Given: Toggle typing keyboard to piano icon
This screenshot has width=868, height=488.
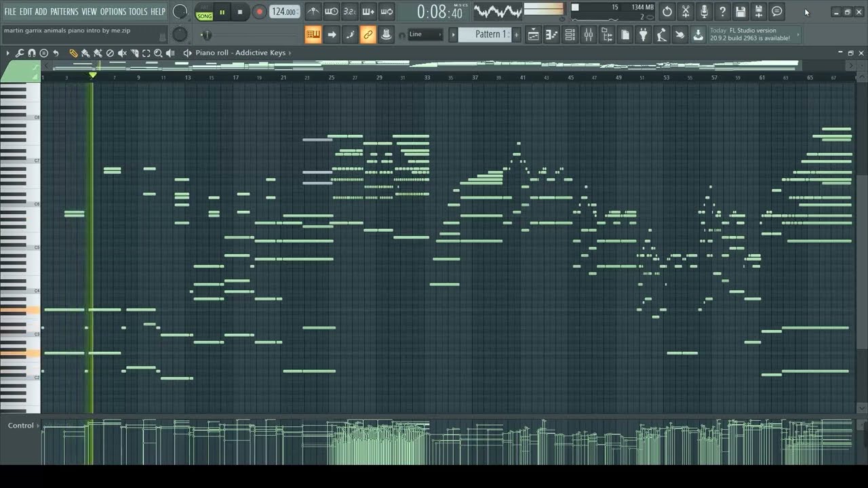Looking at the screenshot, I should [x=313, y=35].
